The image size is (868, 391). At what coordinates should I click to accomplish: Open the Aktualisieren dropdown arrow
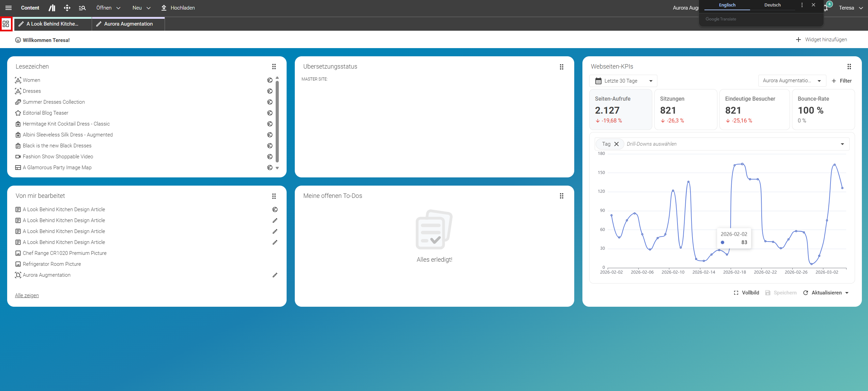coord(847,293)
